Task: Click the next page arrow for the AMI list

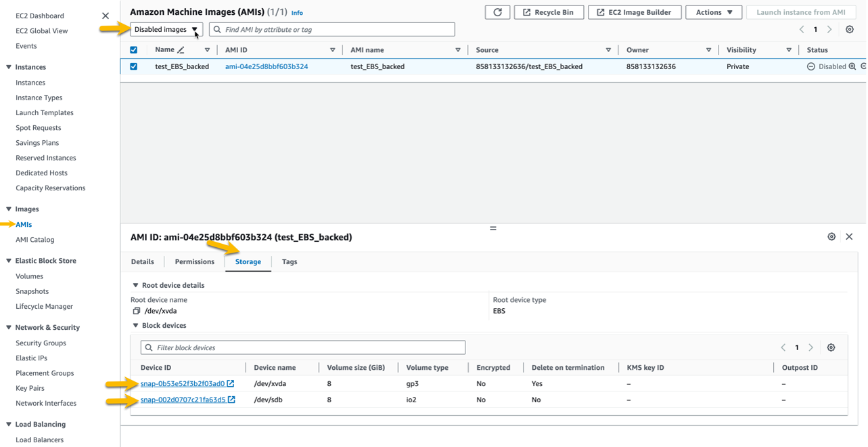Action: [829, 30]
